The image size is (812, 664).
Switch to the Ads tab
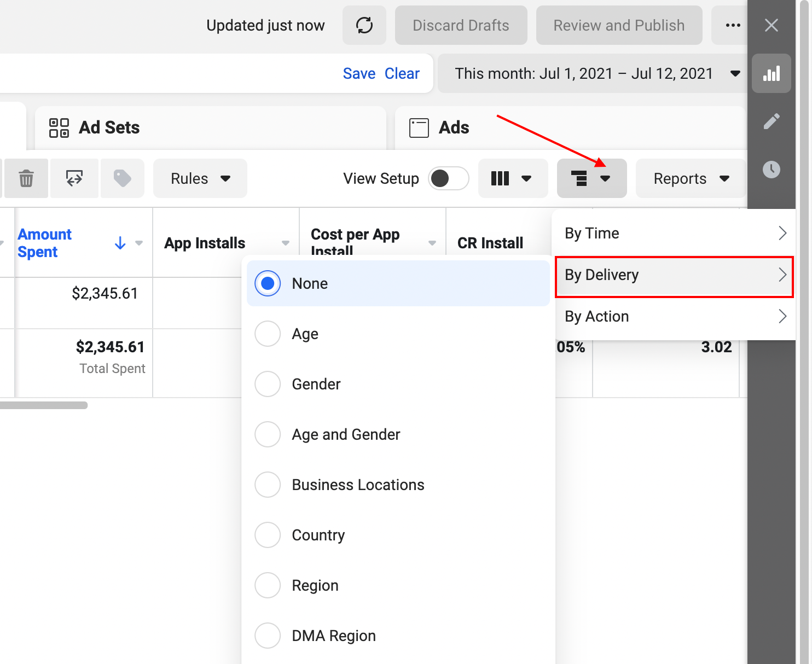click(x=571, y=127)
